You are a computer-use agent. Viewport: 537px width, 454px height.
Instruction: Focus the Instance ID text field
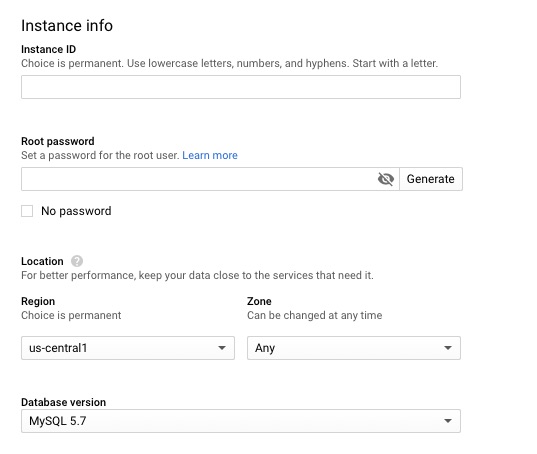point(241,87)
